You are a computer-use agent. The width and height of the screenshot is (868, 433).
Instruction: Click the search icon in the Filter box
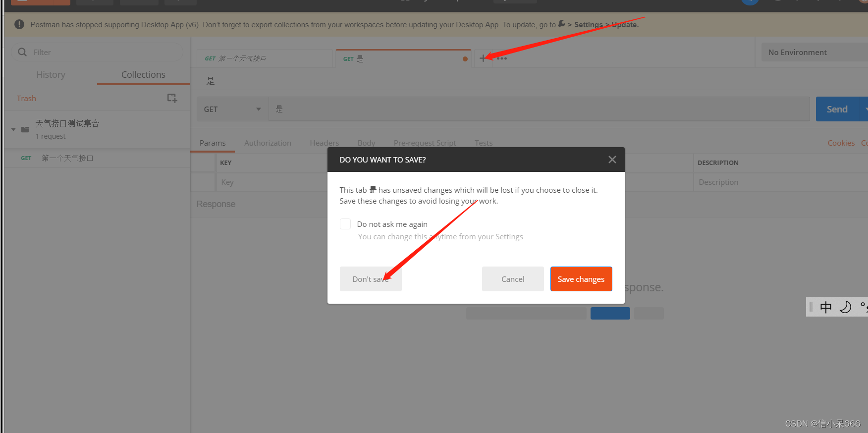[x=22, y=52]
